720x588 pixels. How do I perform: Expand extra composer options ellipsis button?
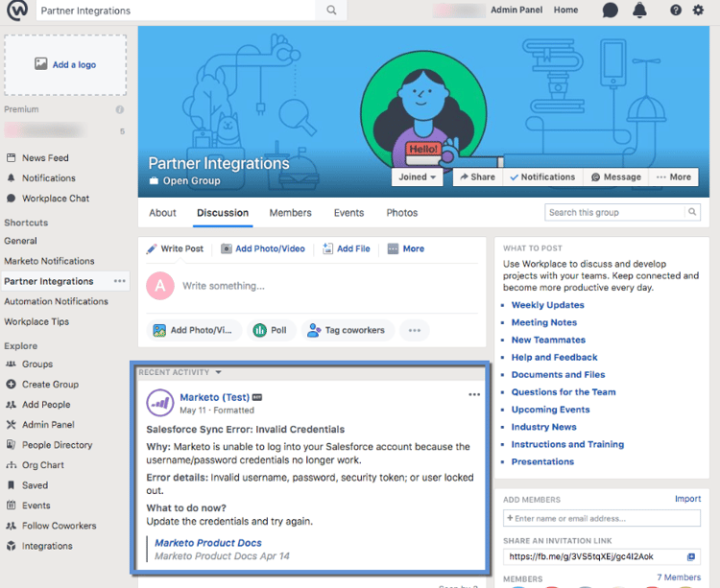(415, 330)
